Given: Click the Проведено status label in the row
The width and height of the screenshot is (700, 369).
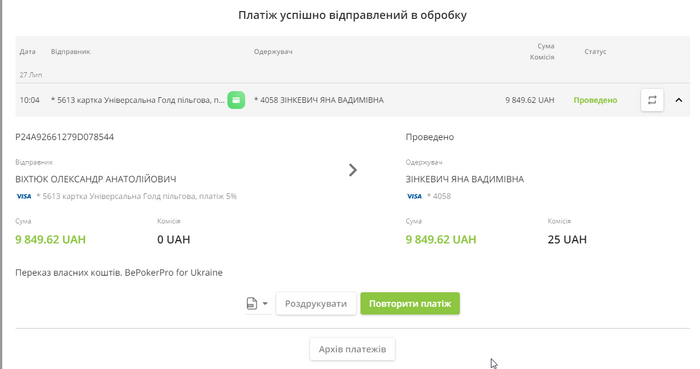Looking at the screenshot, I should point(595,100).
